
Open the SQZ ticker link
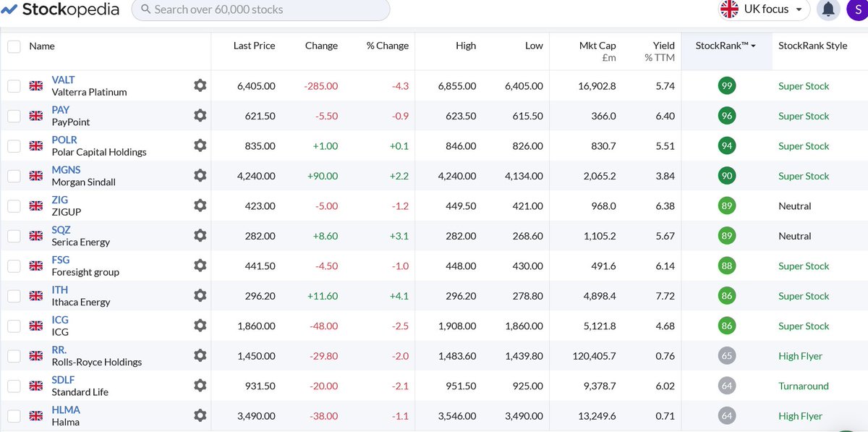point(61,230)
